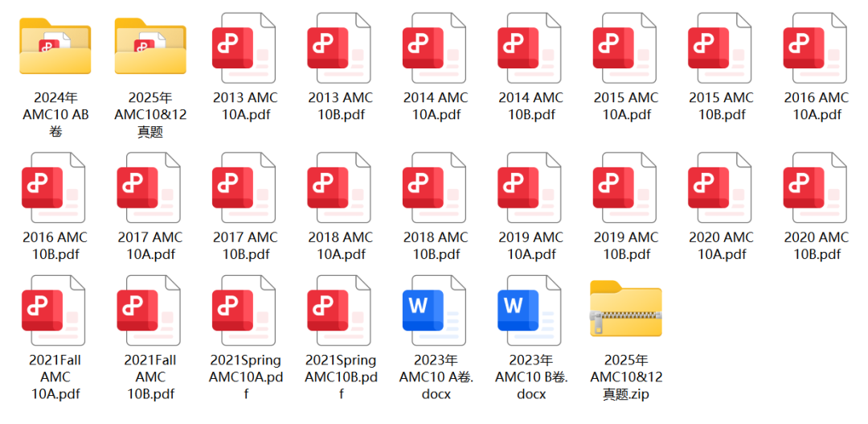Click the filename text 2018 AMC 10A.pdf
The height and width of the screenshot is (424, 868).
pos(341,245)
